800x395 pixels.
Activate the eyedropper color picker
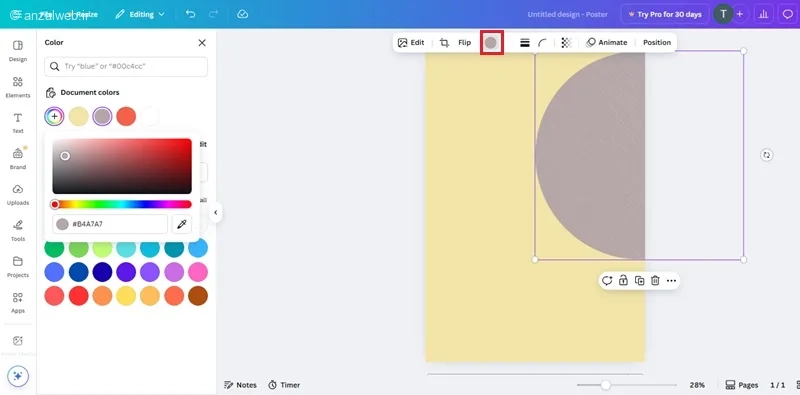(x=182, y=224)
